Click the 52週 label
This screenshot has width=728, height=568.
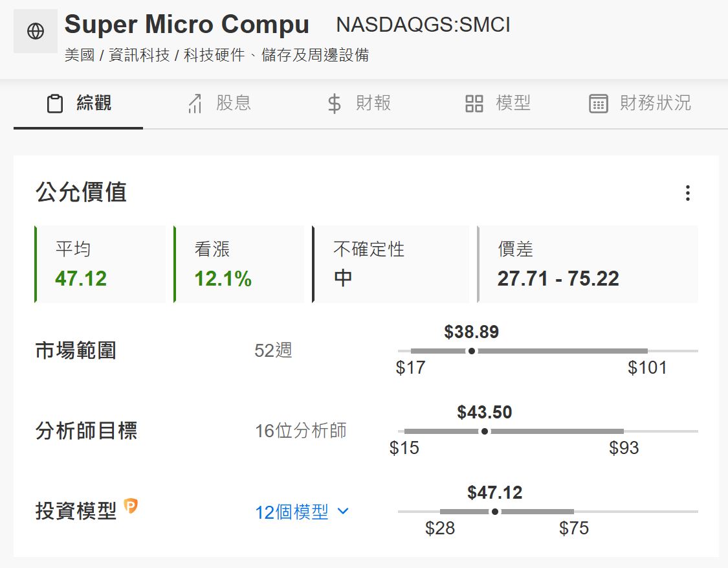[273, 350]
